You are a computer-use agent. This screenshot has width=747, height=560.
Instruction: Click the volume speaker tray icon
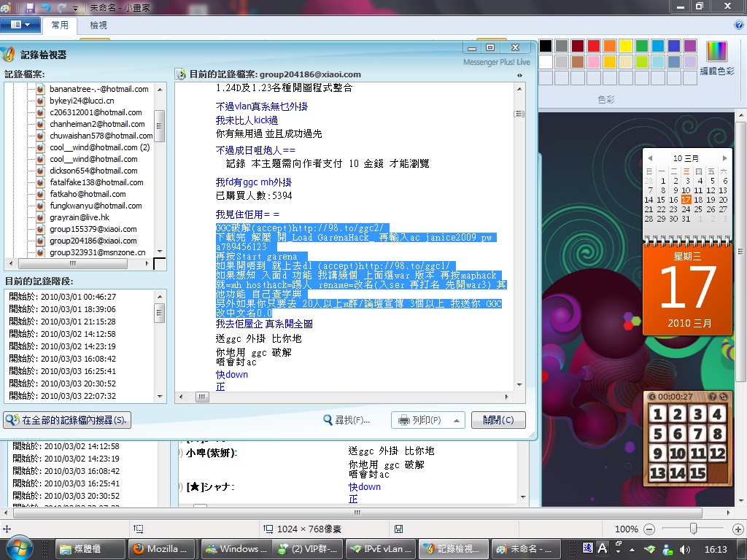pyautogui.click(x=685, y=548)
